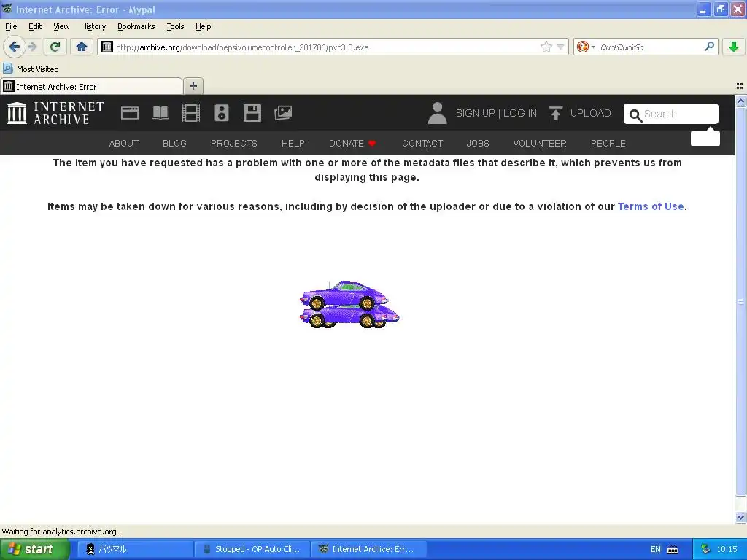Open the PROJECTS navigation link

(x=234, y=144)
